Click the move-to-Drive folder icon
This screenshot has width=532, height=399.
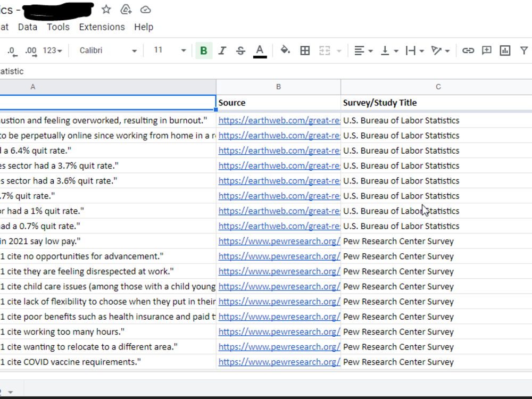pos(126,10)
